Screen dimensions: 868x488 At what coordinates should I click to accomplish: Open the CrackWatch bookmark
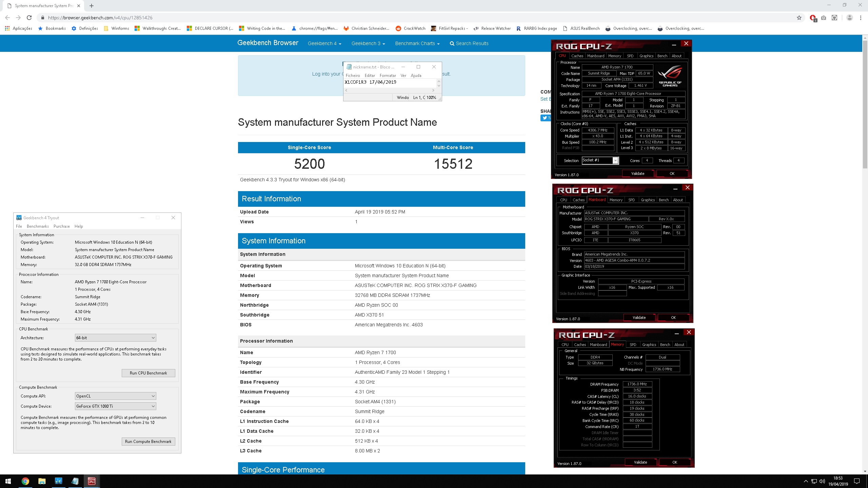(411, 28)
